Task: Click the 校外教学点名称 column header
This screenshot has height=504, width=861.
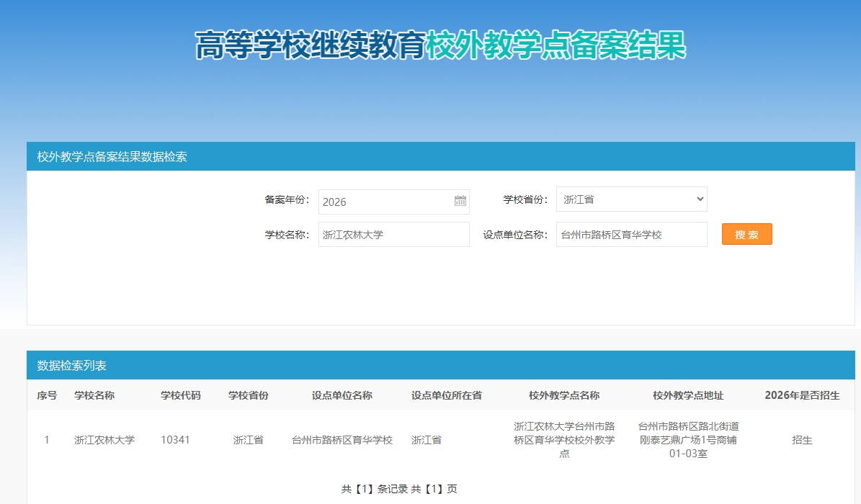Action: (564, 395)
